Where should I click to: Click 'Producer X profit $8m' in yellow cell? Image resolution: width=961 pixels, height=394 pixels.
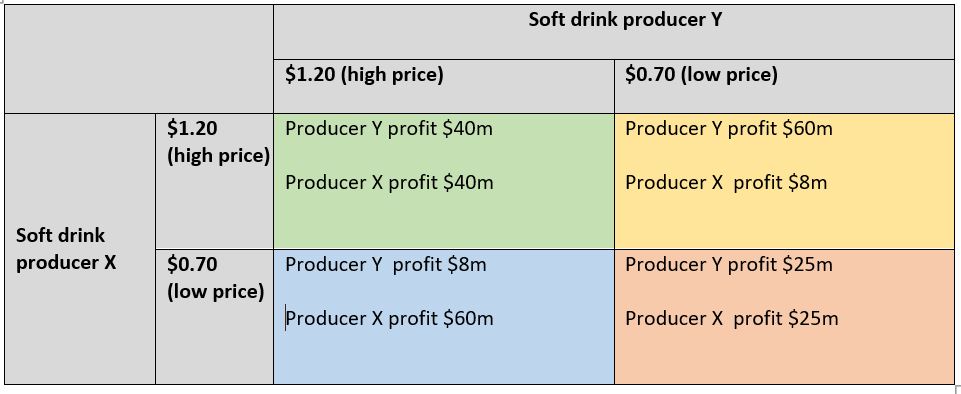click(x=726, y=183)
